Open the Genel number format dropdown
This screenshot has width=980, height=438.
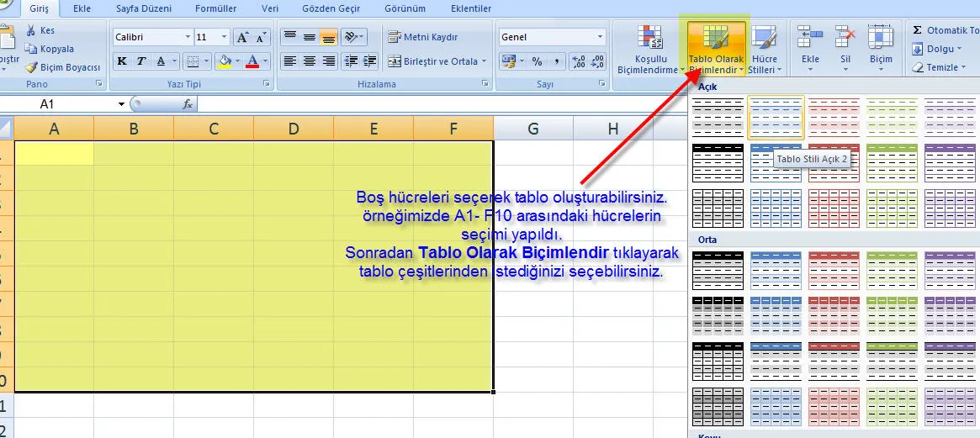coord(600,38)
